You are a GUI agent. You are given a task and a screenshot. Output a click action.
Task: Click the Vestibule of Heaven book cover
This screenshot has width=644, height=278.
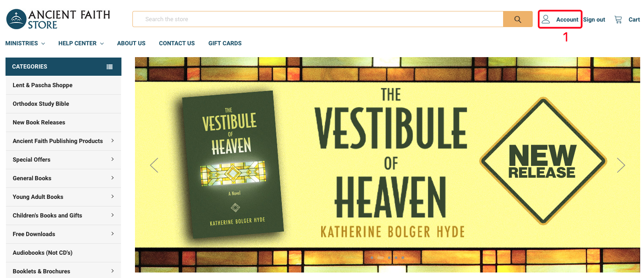coord(232,165)
